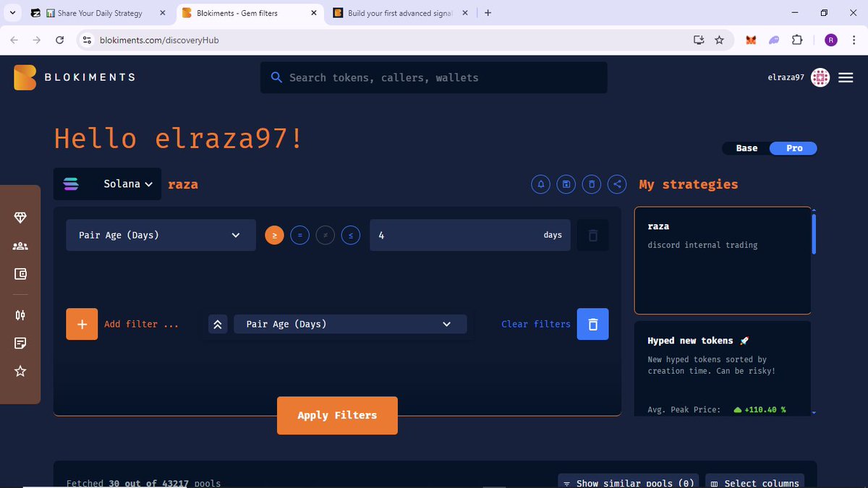Switch mode to Pro
The height and width of the screenshot is (488, 868).
click(794, 148)
